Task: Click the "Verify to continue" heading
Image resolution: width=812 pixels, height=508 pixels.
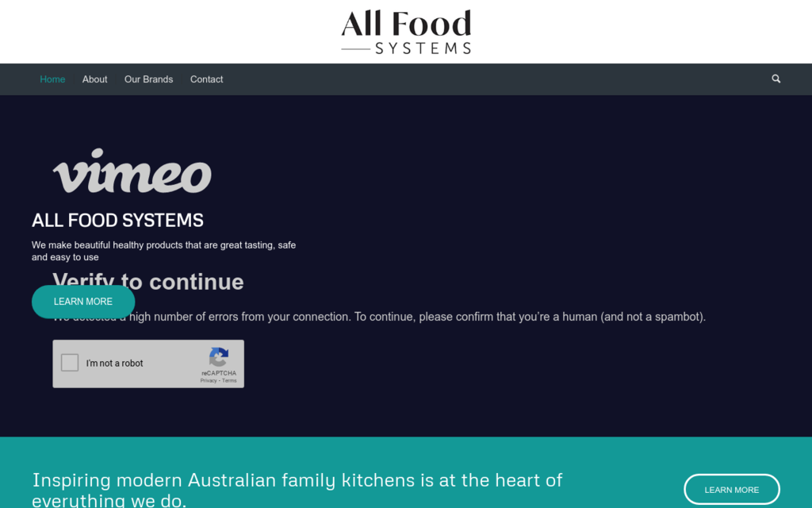Action: tap(190, 281)
